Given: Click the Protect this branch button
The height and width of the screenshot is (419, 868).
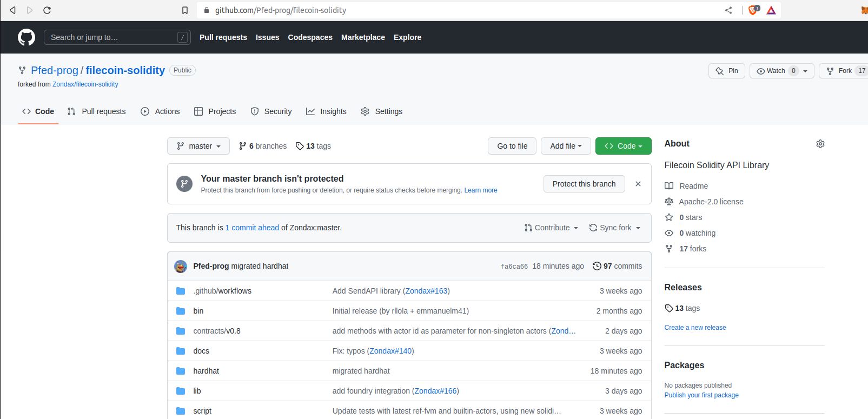Looking at the screenshot, I should (x=584, y=184).
